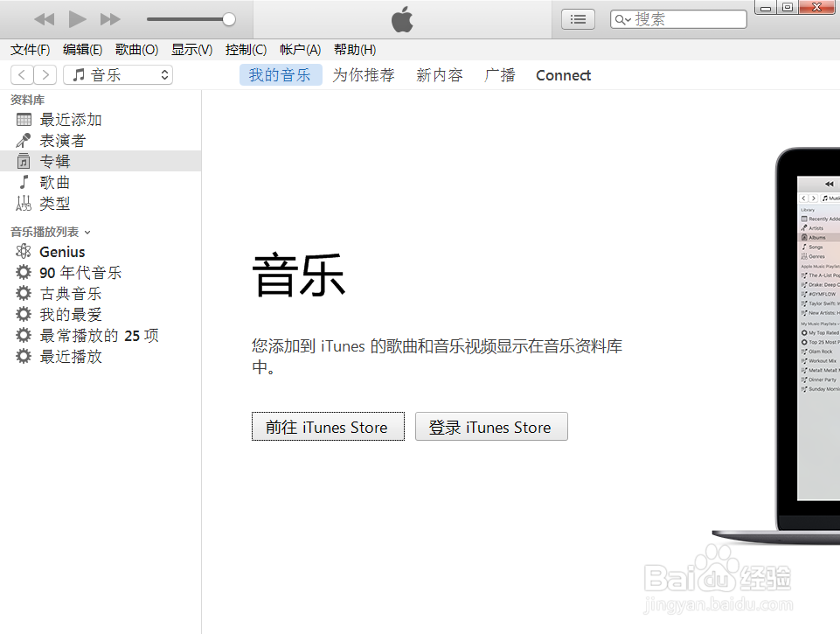This screenshot has width=840, height=634.
Task: Open the 最近播放 playlist
Action: click(x=101, y=357)
